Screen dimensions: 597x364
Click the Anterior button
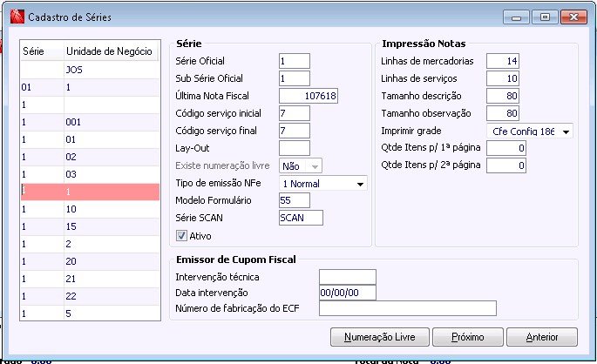point(540,337)
